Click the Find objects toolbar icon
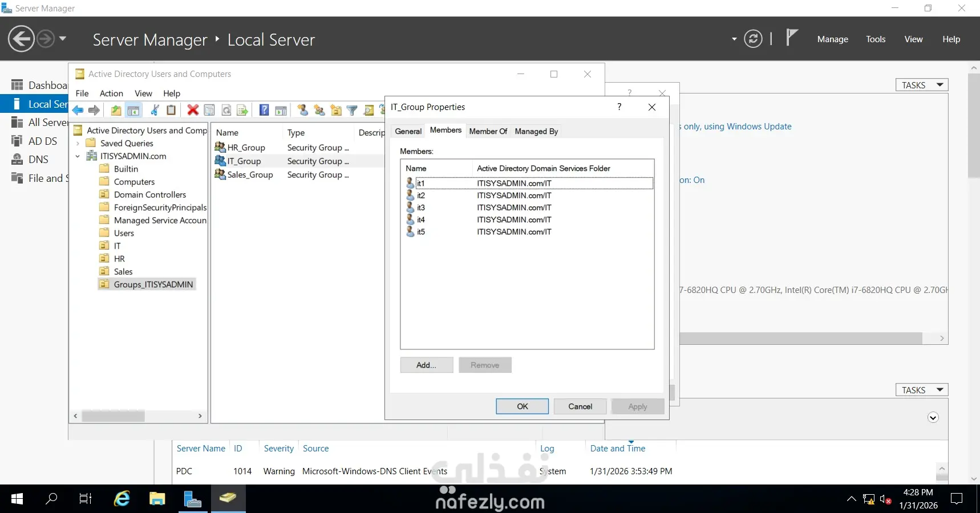This screenshot has height=513, width=980. (369, 111)
